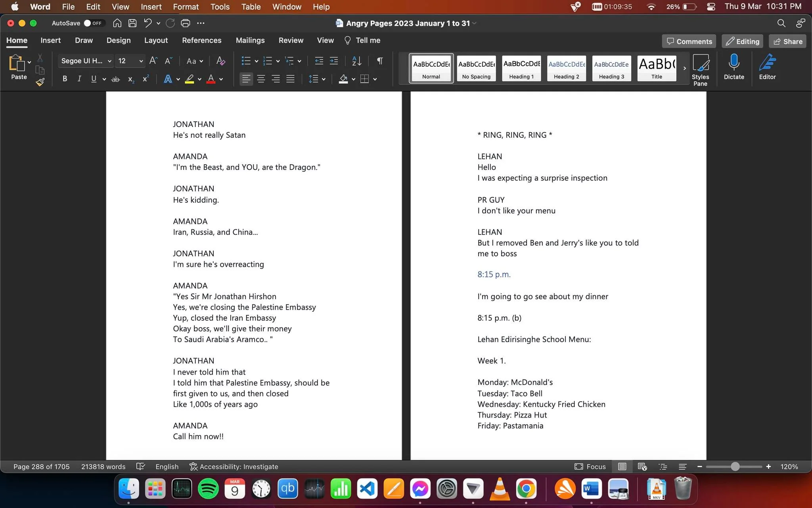Click the Increase Indent icon
The width and height of the screenshot is (812, 508).
(334, 61)
